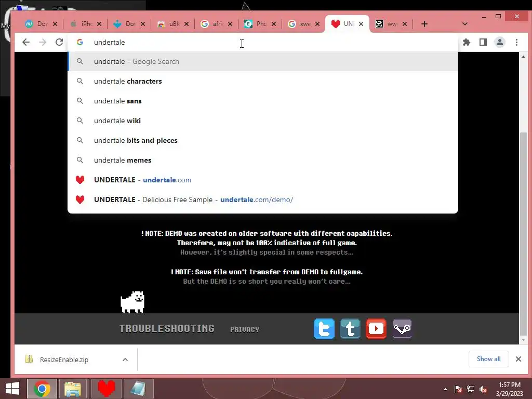The image size is (532, 399).
Task: Open Chrome's three-dot menu
Action: click(516, 42)
